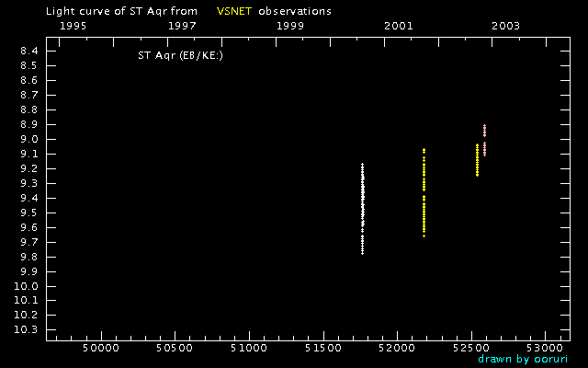Click the 10.0 magnitude label
The height and width of the screenshot is (368, 588).
coord(27,286)
